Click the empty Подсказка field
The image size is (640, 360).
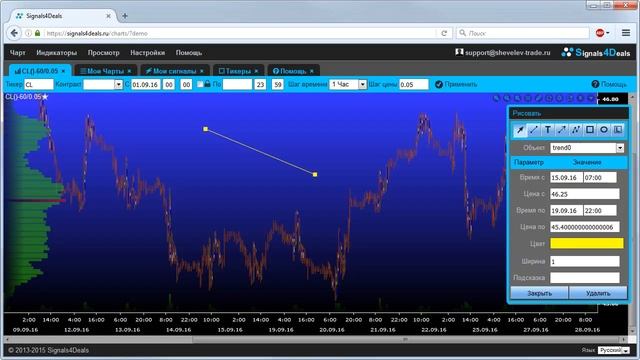coord(584,278)
